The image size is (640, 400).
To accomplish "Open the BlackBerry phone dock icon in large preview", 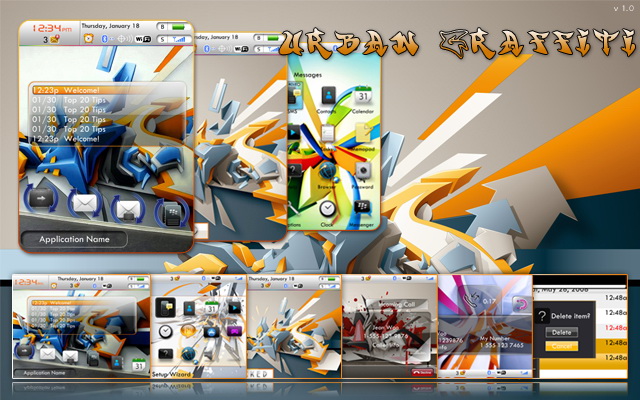I will coord(172,213).
